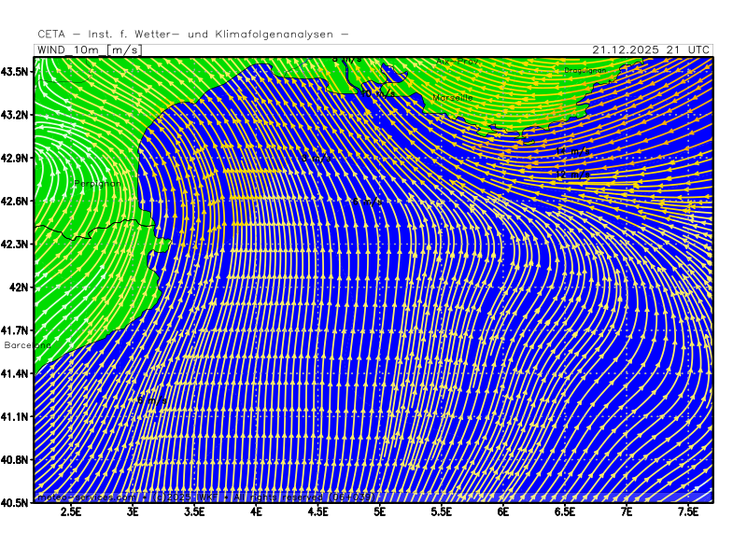Click the 11 m/s wind speed label
Image resolution: width=747 pixels, height=560 pixels.
click(x=571, y=151)
